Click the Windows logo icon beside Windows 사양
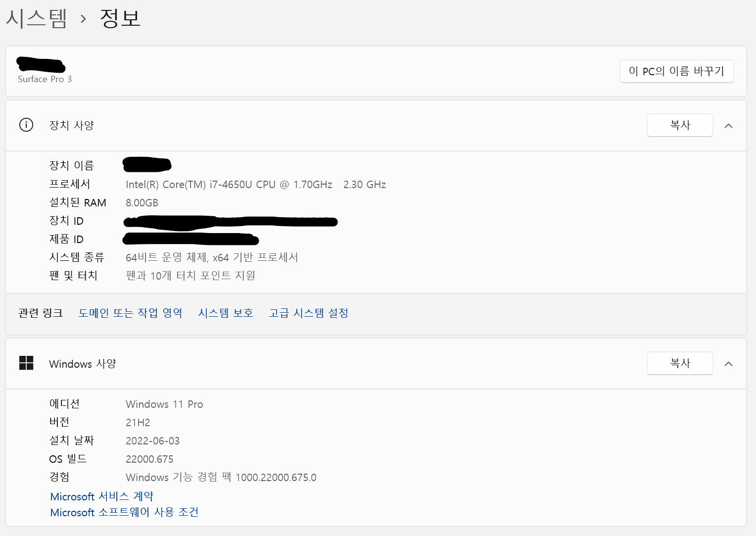The width and height of the screenshot is (756, 536). pyautogui.click(x=26, y=363)
